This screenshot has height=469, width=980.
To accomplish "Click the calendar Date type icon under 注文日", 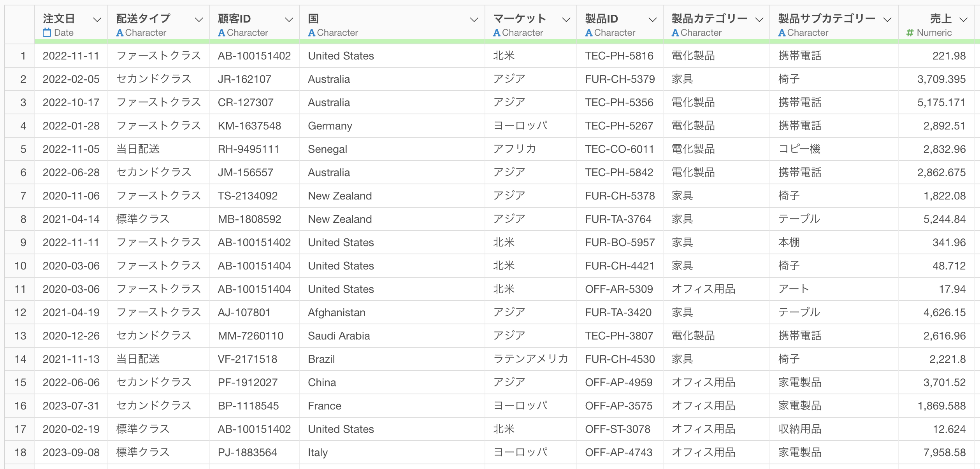I will [47, 33].
